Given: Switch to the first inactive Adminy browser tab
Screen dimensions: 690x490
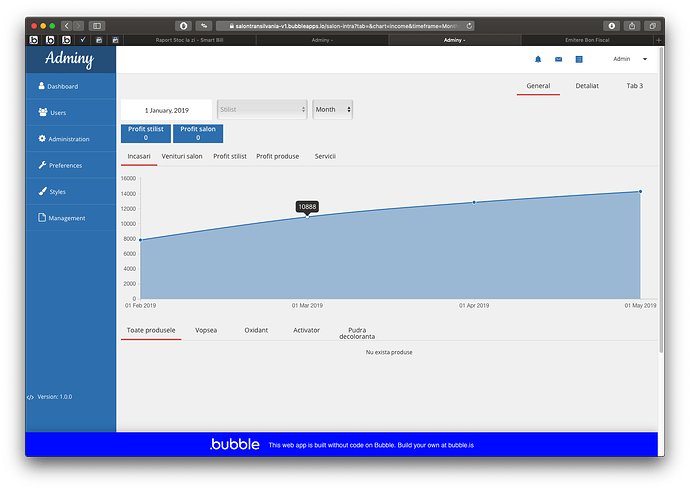Looking at the screenshot, I should 322,40.
